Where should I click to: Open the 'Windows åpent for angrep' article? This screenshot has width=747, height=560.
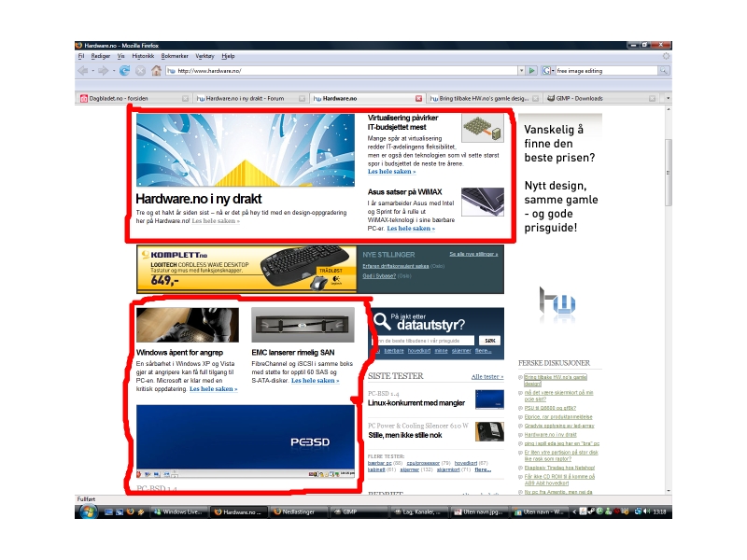click(179, 353)
